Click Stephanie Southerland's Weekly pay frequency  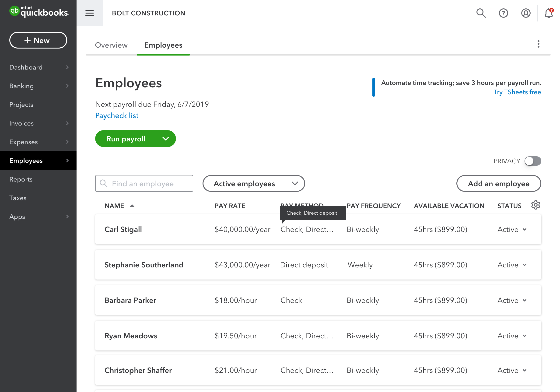(360, 265)
